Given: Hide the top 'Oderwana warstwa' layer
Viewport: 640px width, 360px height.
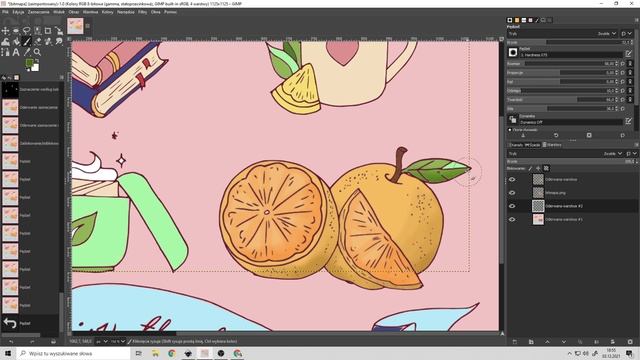Looking at the screenshot, I should [x=512, y=180].
